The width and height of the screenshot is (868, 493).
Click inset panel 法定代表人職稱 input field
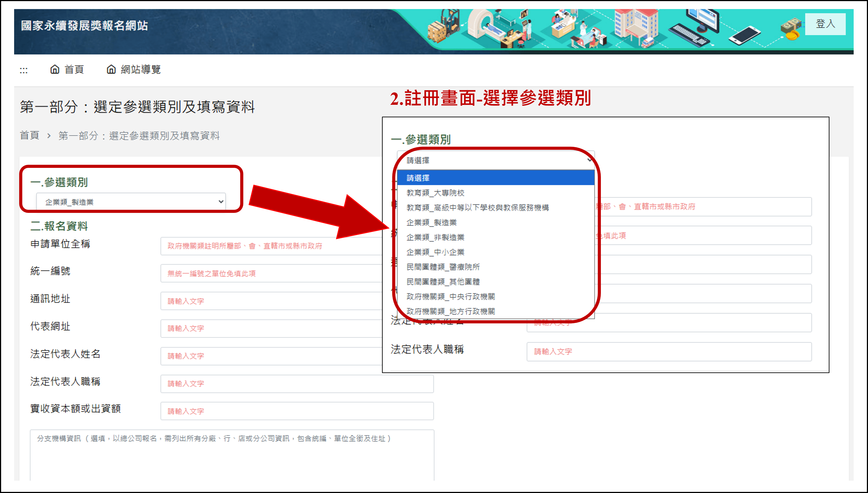(669, 351)
